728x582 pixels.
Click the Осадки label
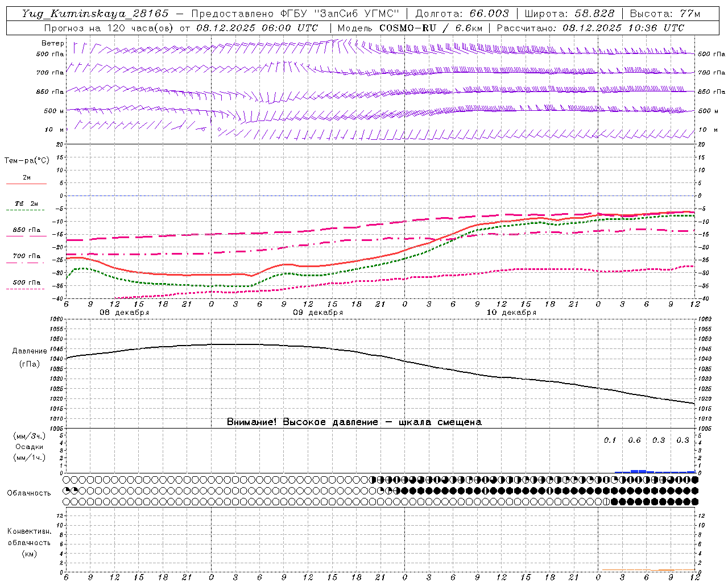point(29,447)
